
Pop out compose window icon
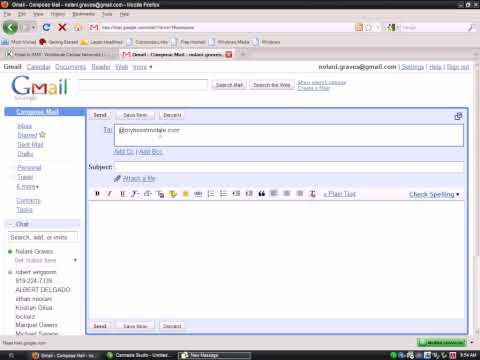point(458,116)
